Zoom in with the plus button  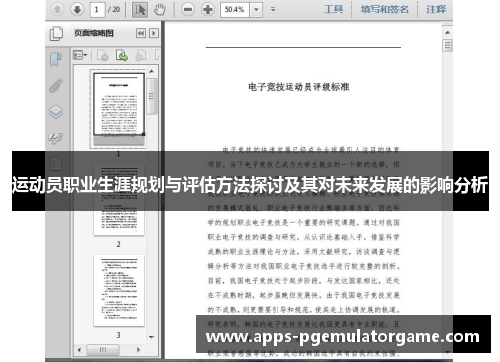pyautogui.click(x=208, y=10)
